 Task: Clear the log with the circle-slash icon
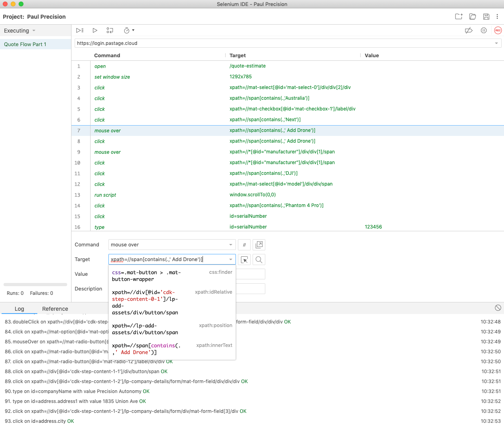[498, 308]
